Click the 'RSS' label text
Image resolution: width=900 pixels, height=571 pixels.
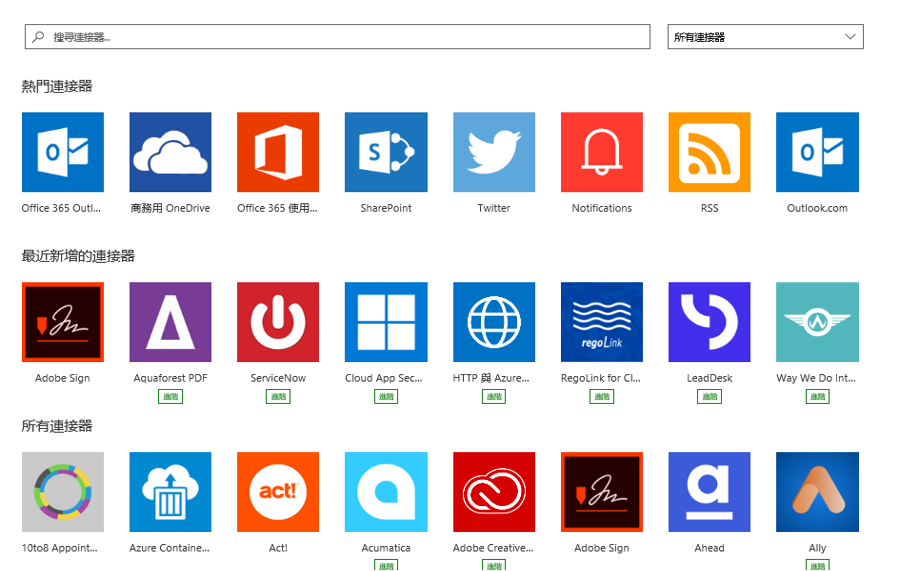coord(709,208)
